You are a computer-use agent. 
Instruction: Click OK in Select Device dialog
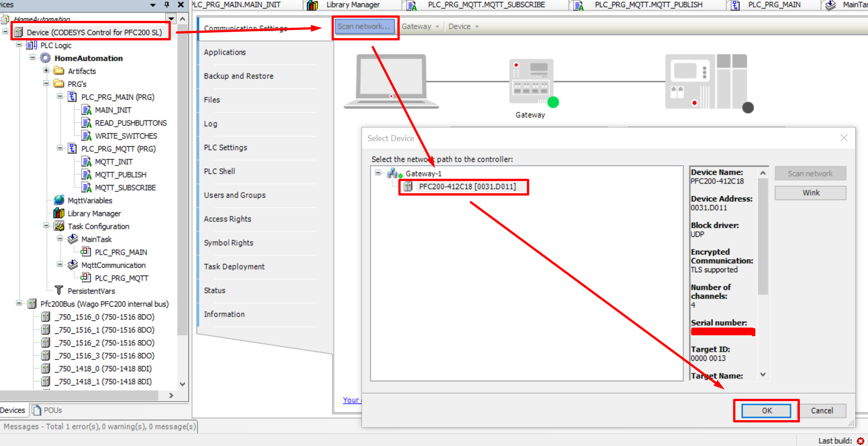click(767, 411)
